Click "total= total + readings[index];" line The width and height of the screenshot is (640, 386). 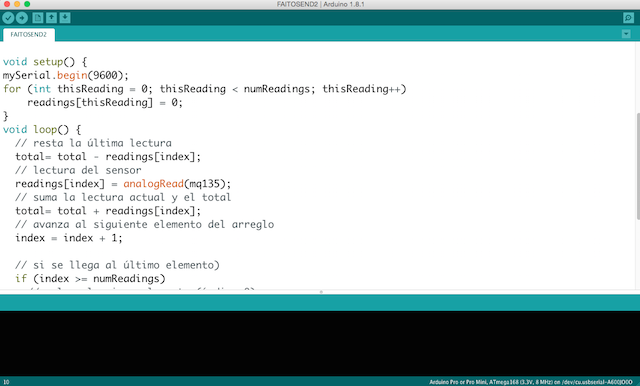[108, 211]
